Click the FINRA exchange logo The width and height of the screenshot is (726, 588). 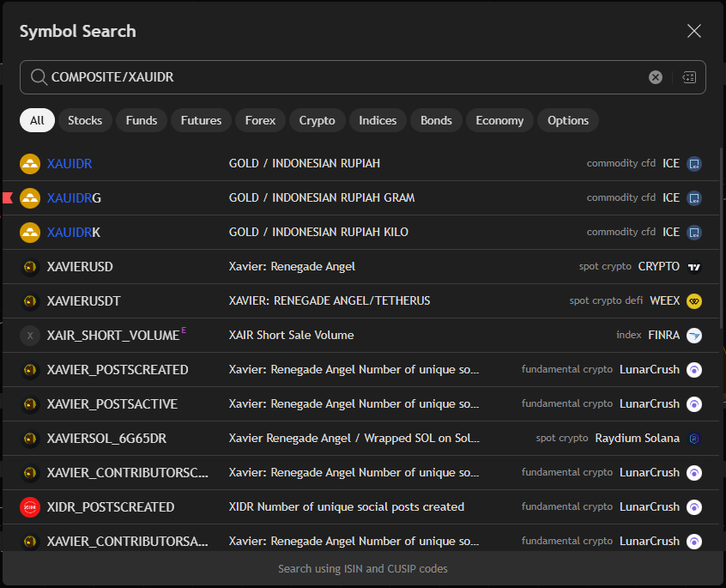tap(694, 336)
